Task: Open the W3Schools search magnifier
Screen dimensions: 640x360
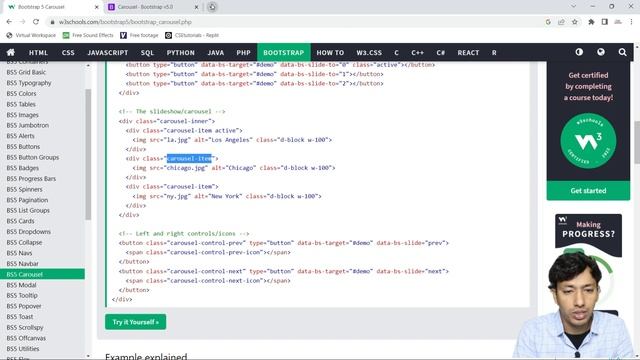Action: pos(622,52)
